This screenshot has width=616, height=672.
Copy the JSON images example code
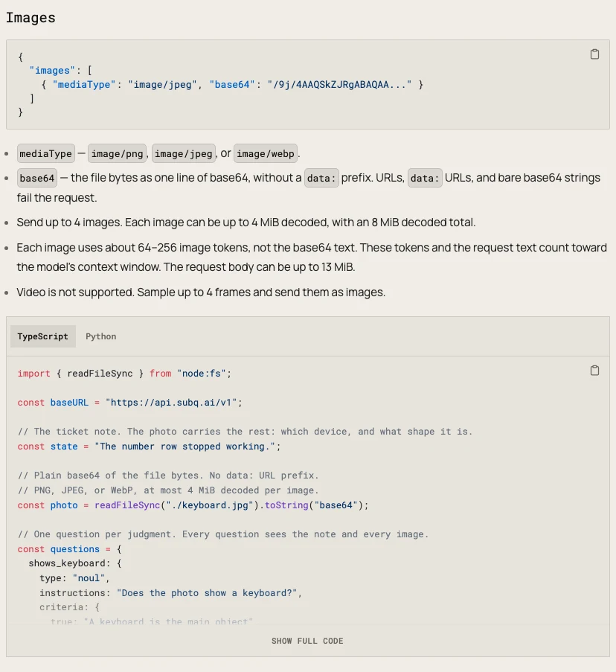(594, 54)
